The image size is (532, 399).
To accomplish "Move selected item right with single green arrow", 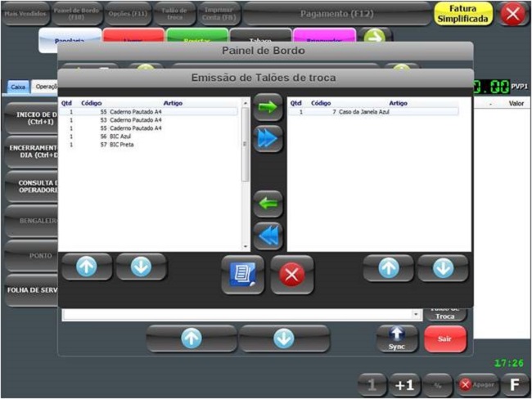I will [268, 107].
